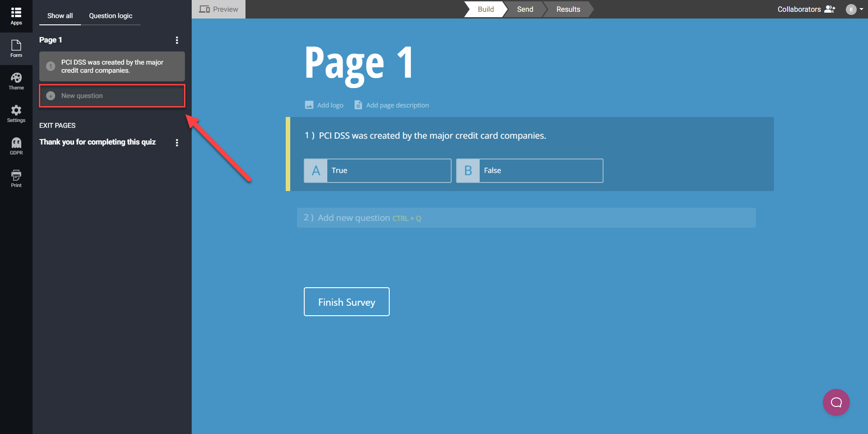Click the number 1 question badge
The width and height of the screenshot is (868, 434).
pyautogui.click(x=51, y=66)
